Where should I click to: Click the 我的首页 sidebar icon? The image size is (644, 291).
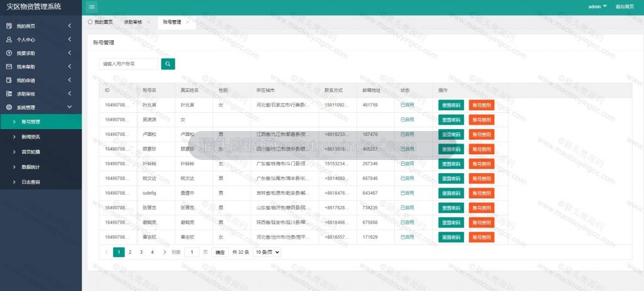(x=9, y=26)
